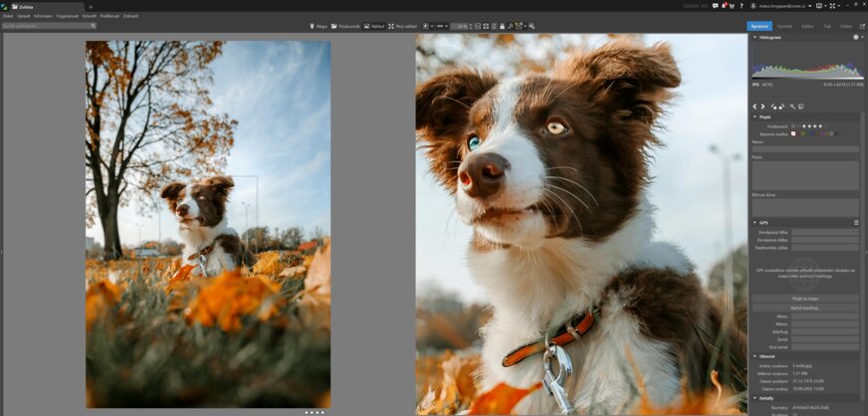Open Průzkumník browser view
This screenshot has width=868, height=416.
pos(346,26)
